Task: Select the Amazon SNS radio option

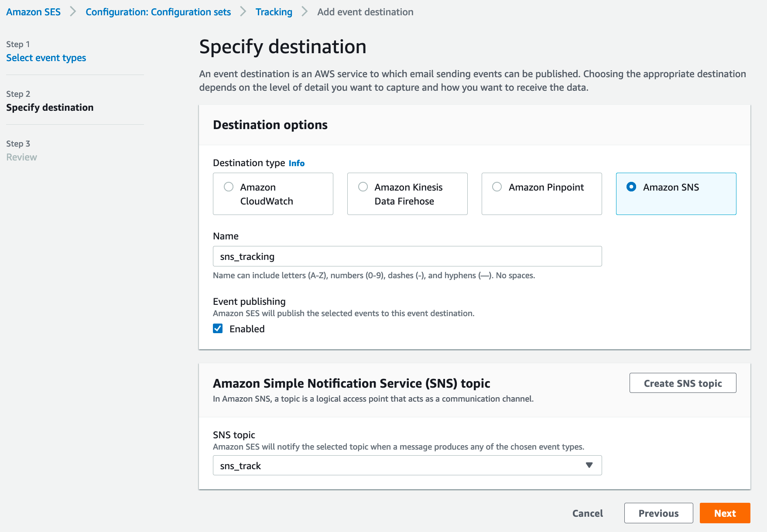Action: [676, 194]
